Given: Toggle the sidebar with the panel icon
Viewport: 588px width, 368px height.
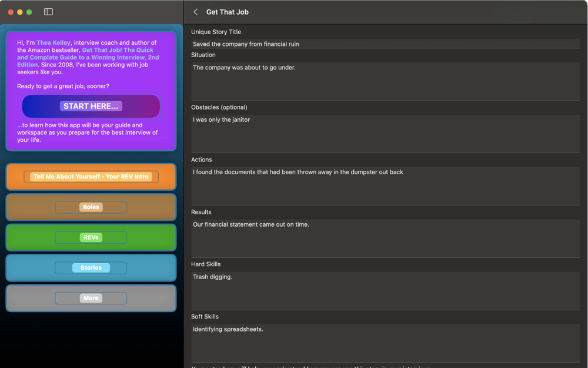Looking at the screenshot, I should click(x=48, y=12).
